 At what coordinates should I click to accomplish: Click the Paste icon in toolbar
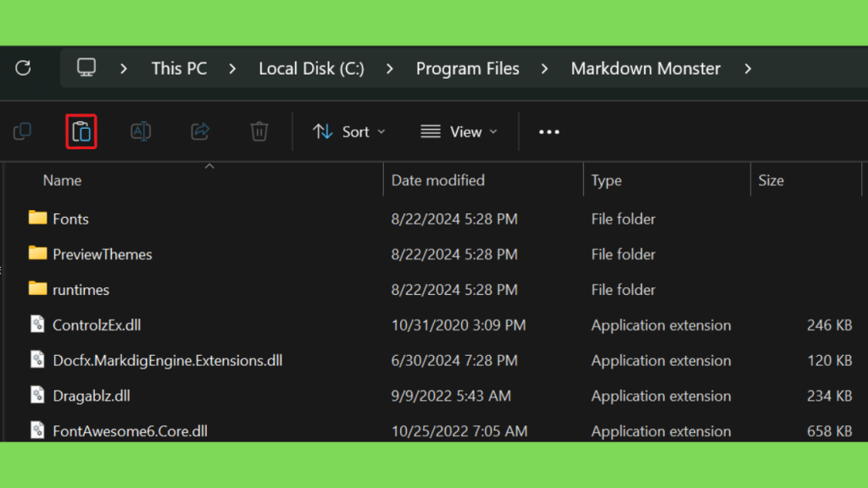(81, 131)
